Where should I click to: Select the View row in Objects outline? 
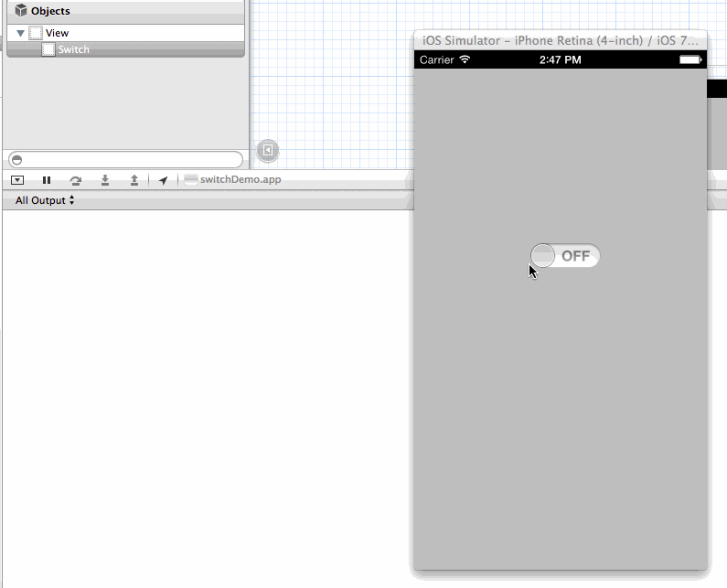(x=125, y=33)
